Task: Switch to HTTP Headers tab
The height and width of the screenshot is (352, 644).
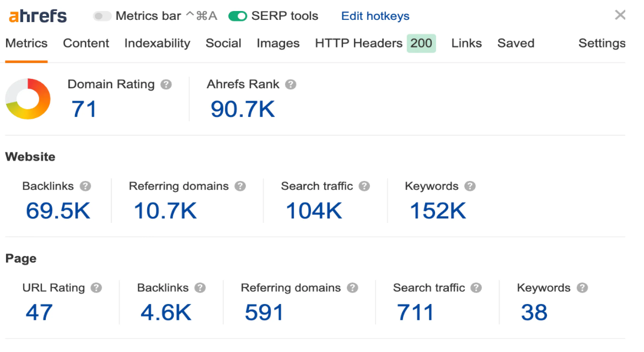Action: (x=359, y=43)
